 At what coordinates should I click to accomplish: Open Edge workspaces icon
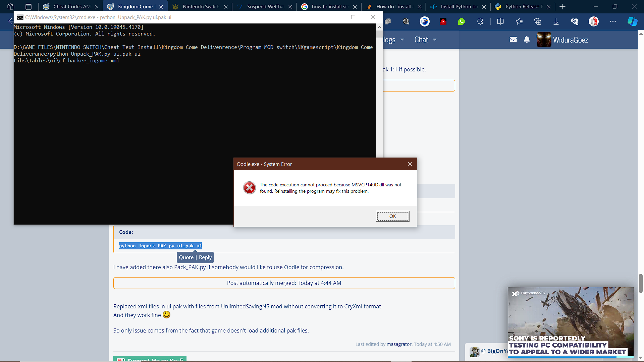coord(11,6)
